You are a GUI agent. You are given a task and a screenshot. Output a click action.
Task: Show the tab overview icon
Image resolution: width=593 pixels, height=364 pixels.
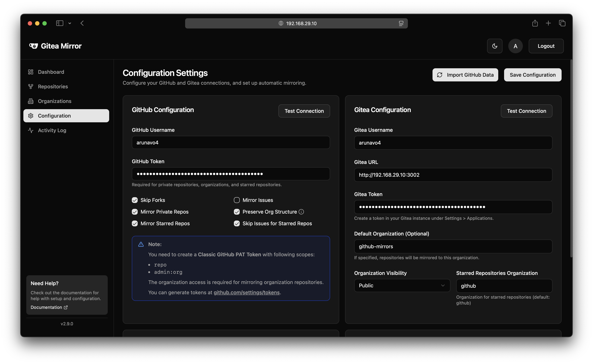tap(562, 23)
